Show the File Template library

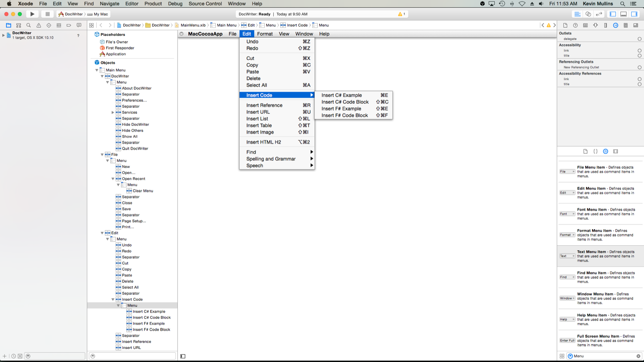pos(586,151)
